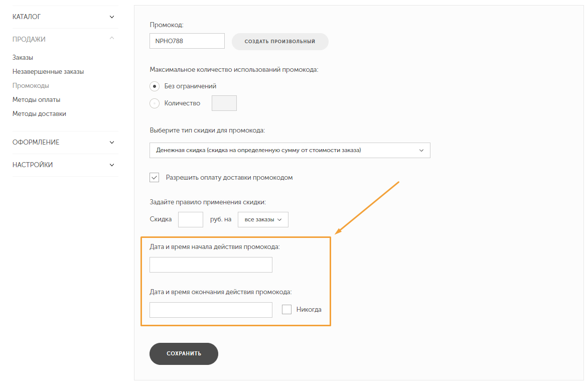Go to Промокоды section

(x=31, y=86)
